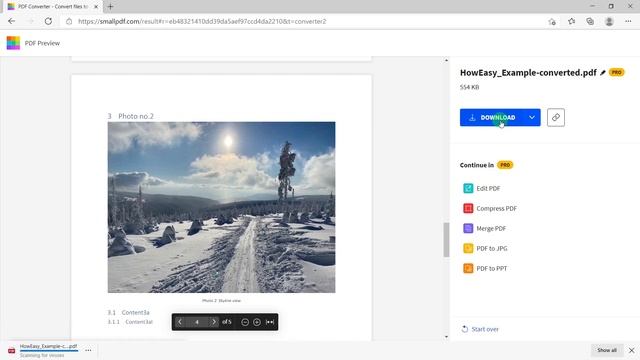Image resolution: width=640 pixels, height=360 pixels.
Task: Click the add-to-favorites star plus icon
Action: (x=552, y=22)
